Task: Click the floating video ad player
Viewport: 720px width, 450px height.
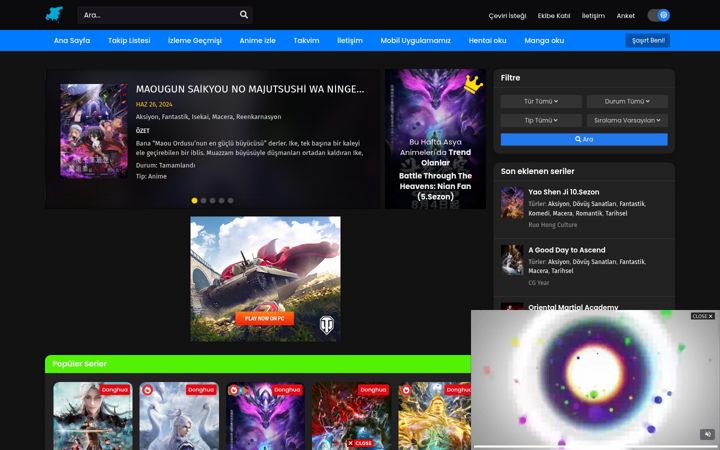Action: 595,379
